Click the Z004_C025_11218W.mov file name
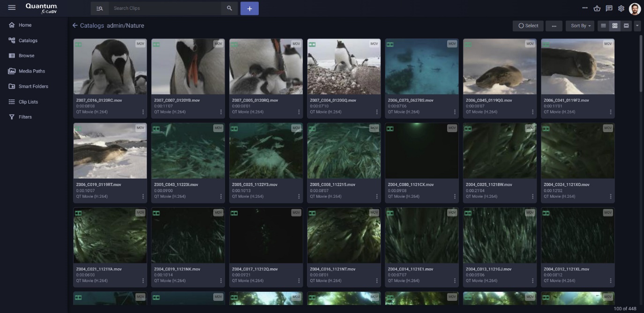 coord(489,185)
